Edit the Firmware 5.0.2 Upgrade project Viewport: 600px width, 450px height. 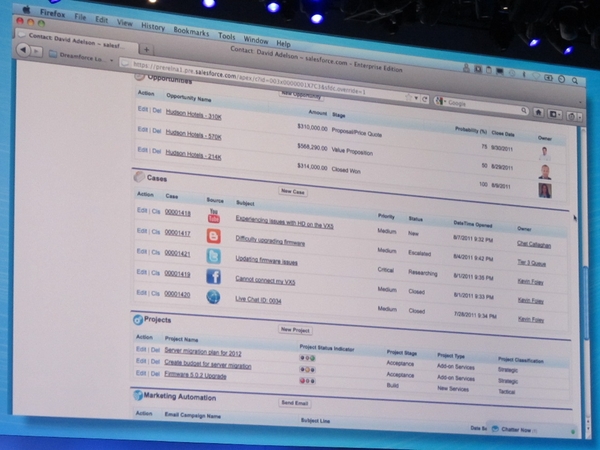pyautogui.click(x=141, y=373)
